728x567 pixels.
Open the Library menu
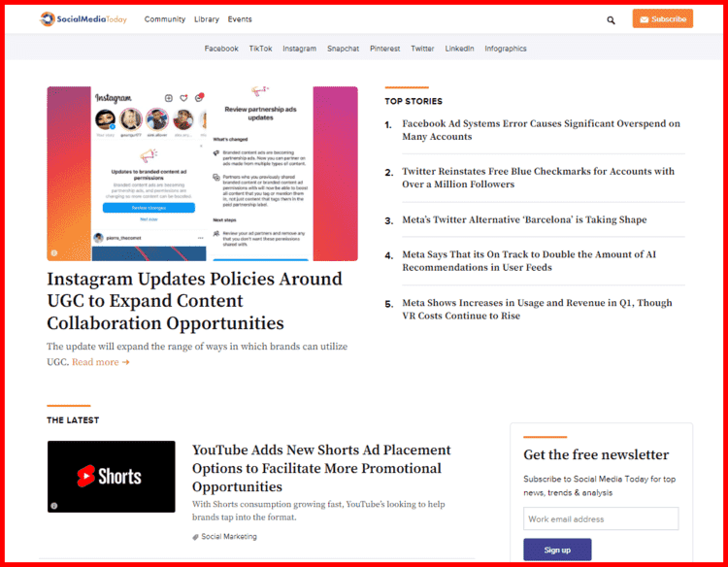207,19
